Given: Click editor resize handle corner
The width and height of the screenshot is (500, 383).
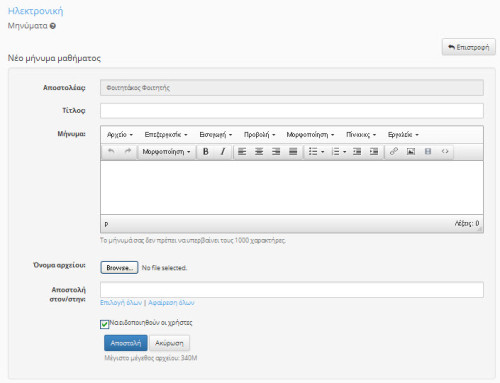Looking at the screenshot, I should click(480, 229).
